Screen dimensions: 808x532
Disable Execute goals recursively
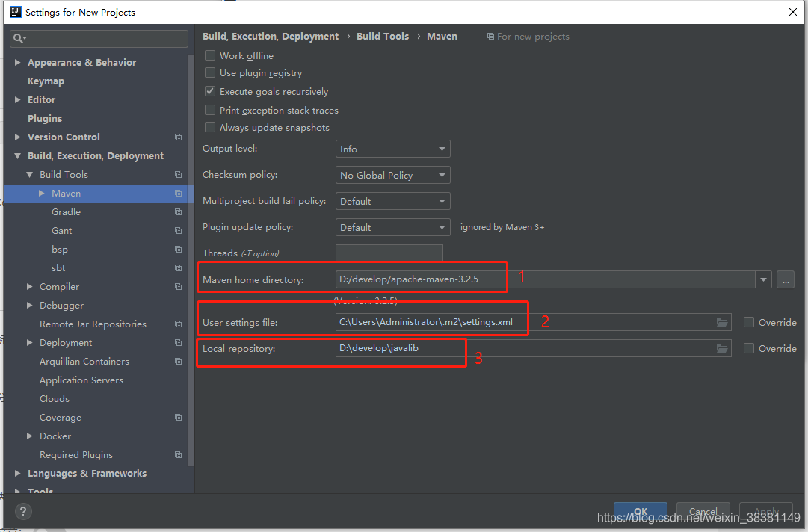click(x=210, y=91)
